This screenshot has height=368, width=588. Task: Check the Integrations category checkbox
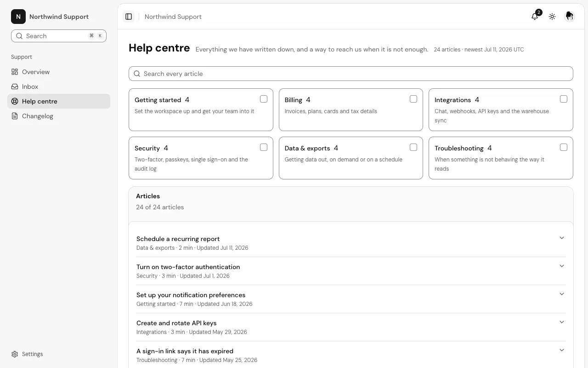tap(564, 99)
